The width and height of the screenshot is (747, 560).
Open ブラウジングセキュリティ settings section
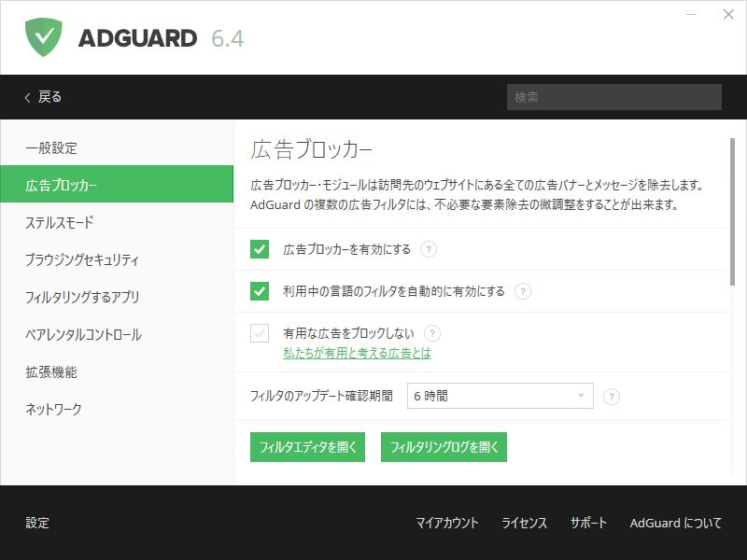117,259
